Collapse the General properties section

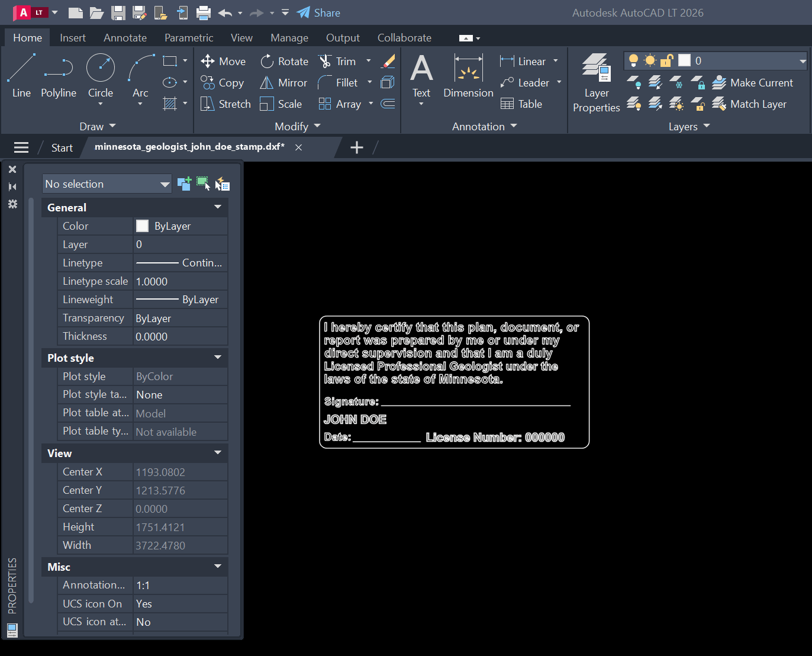point(218,207)
